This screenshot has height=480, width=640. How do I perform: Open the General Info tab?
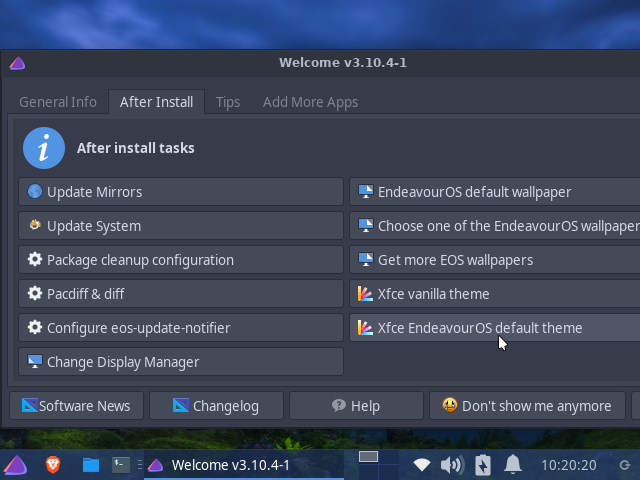click(58, 102)
